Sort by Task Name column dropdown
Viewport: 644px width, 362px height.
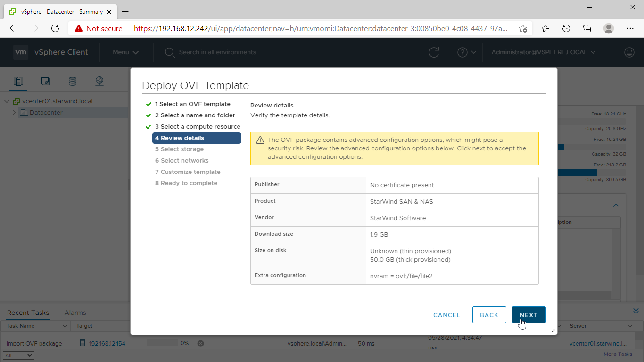coord(65,326)
